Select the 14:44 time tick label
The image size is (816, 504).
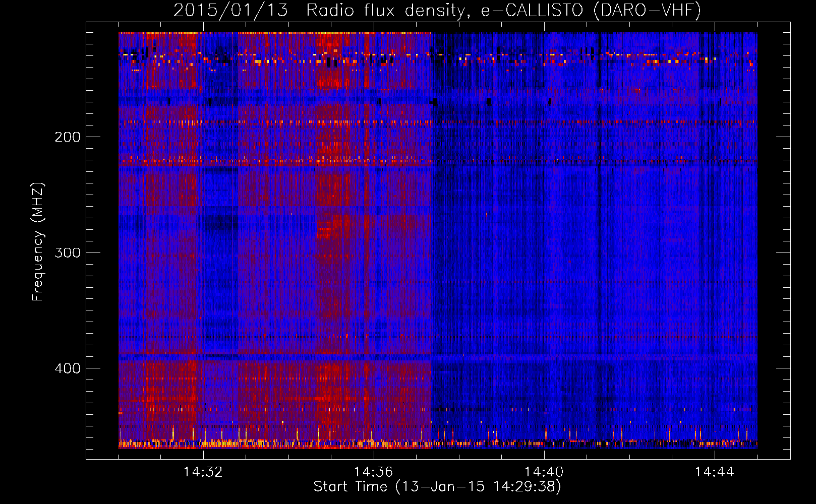715,472
